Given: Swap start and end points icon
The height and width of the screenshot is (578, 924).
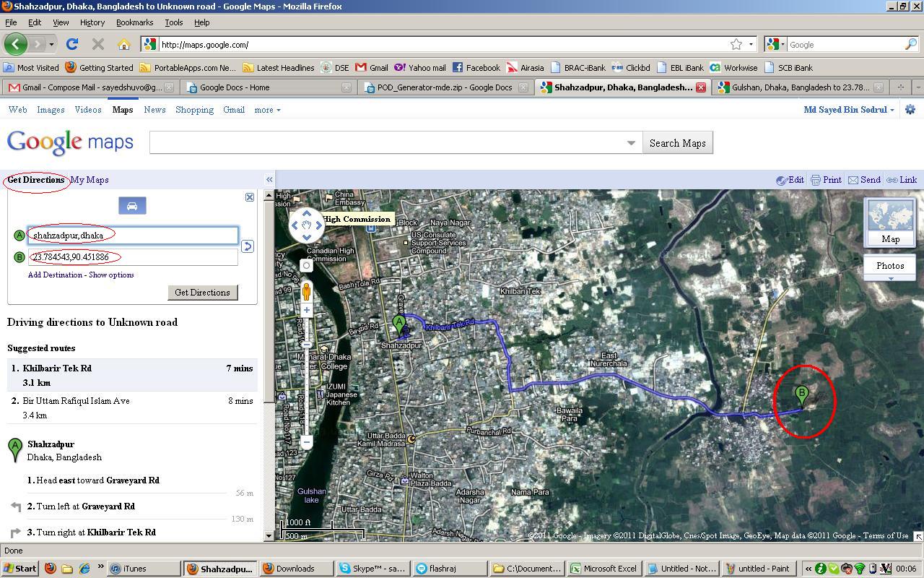Looking at the screenshot, I should [x=247, y=246].
